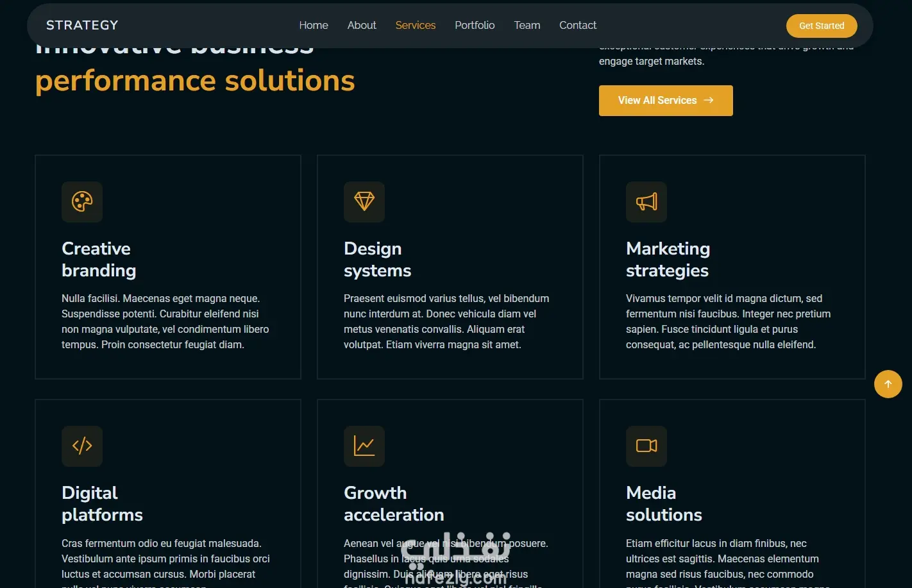Screen dimensions: 912x588
Task: Open the Home menu item
Action: (314, 25)
